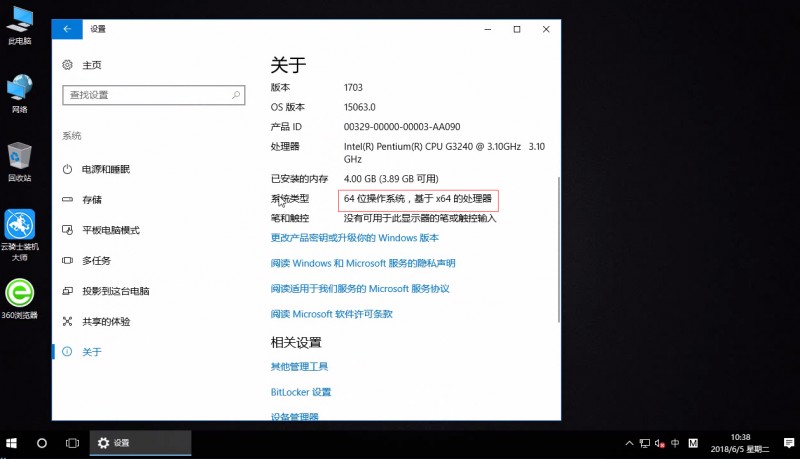800x459 pixels.
Task: Open change product key or upgrade Windows link
Action: pos(355,238)
